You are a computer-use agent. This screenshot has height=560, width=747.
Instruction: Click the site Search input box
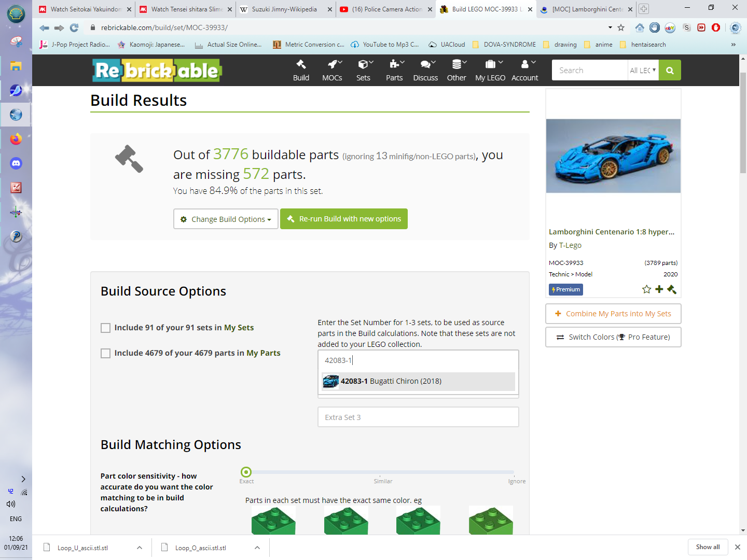590,71
